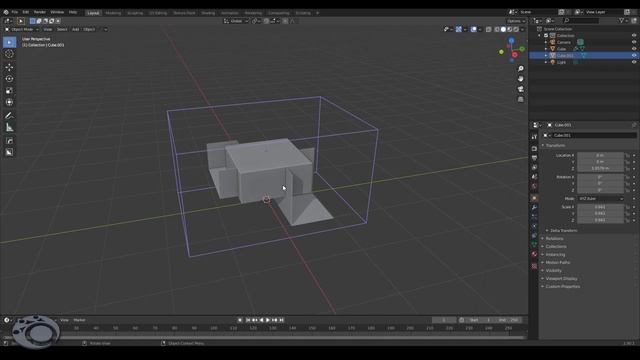Switch to Rendered viewport shading

(x=516, y=29)
